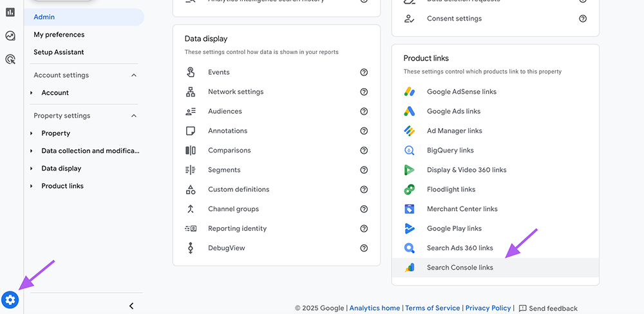Screen dimensions: 644x314
Task: Click the Floodlight logo icon
Action: pos(410,190)
